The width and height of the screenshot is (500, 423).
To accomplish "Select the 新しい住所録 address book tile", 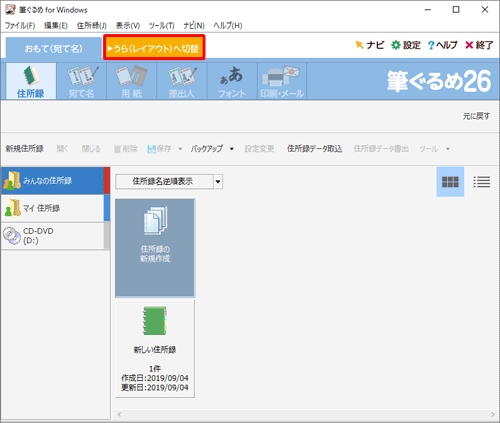I will tap(155, 349).
